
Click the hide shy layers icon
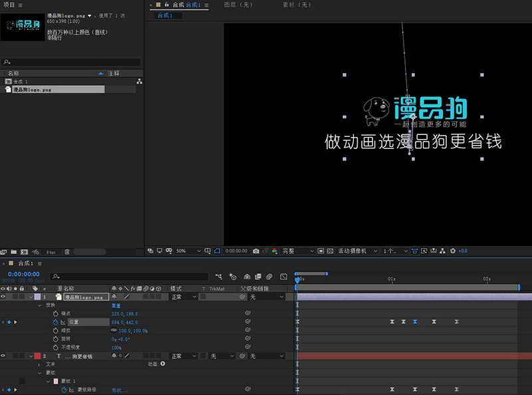pos(247,277)
